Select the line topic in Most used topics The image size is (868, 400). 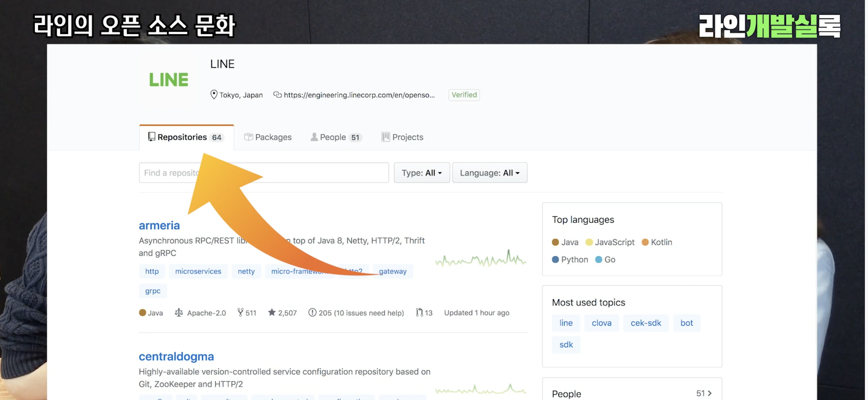[566, 323]
